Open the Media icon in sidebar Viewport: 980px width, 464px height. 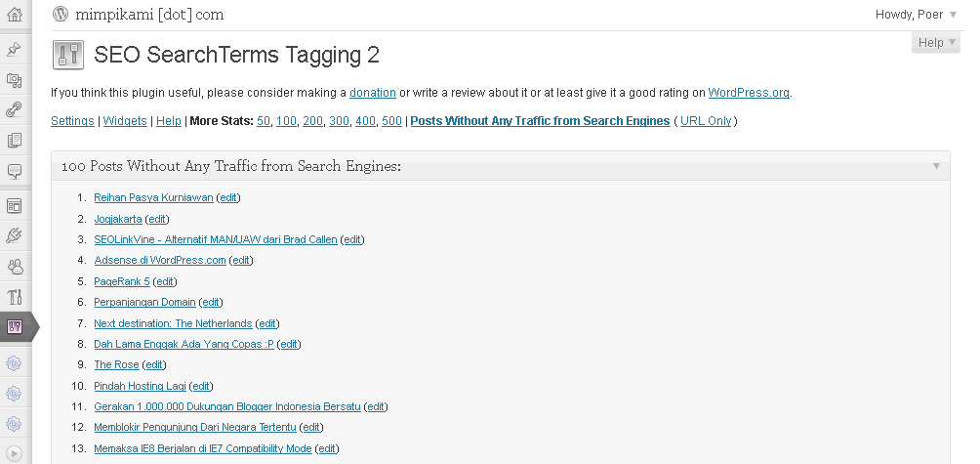click(x=14, y=80)
